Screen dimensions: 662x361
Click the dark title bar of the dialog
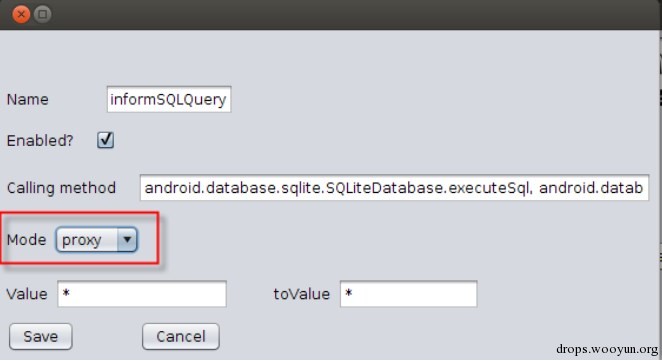pos(338,14)
